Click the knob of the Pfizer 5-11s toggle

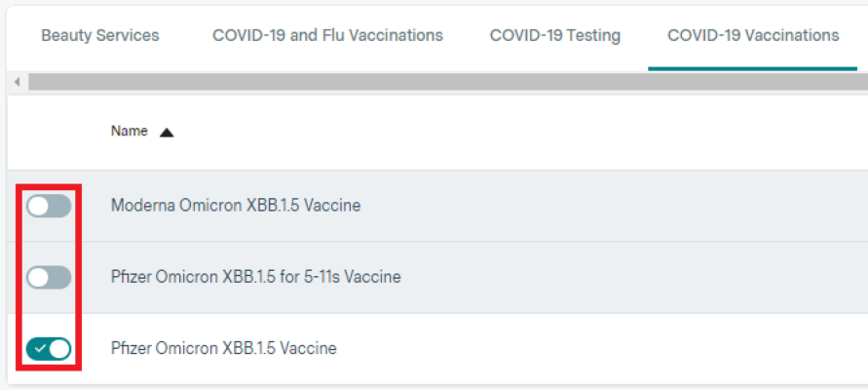pos(38,278)
